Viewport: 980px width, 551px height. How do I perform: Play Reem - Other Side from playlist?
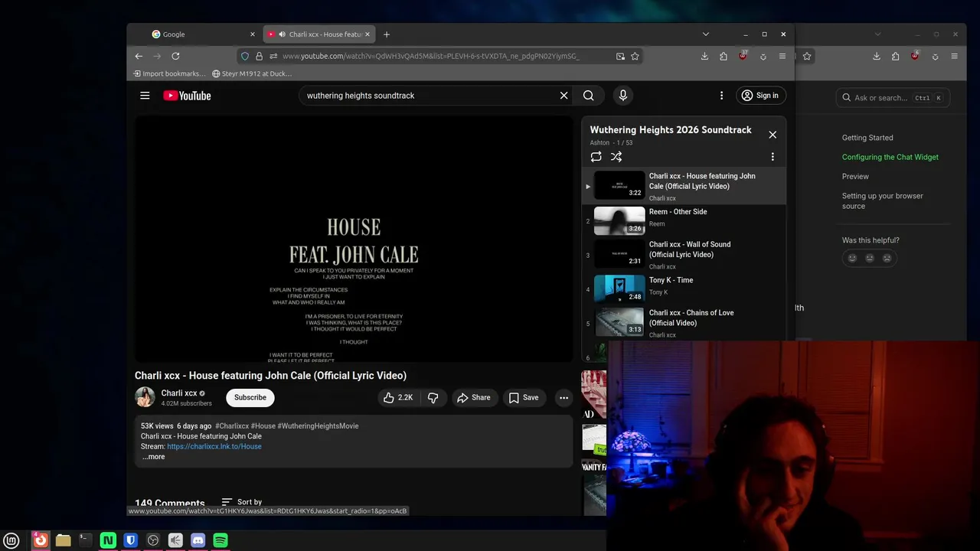pos(684,220)
